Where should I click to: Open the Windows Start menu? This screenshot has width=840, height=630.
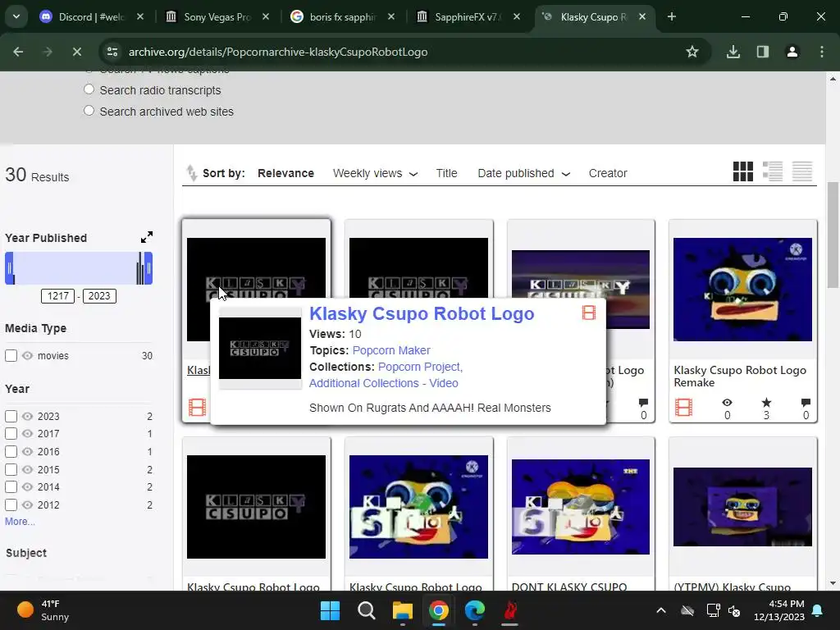click(330, 610)
